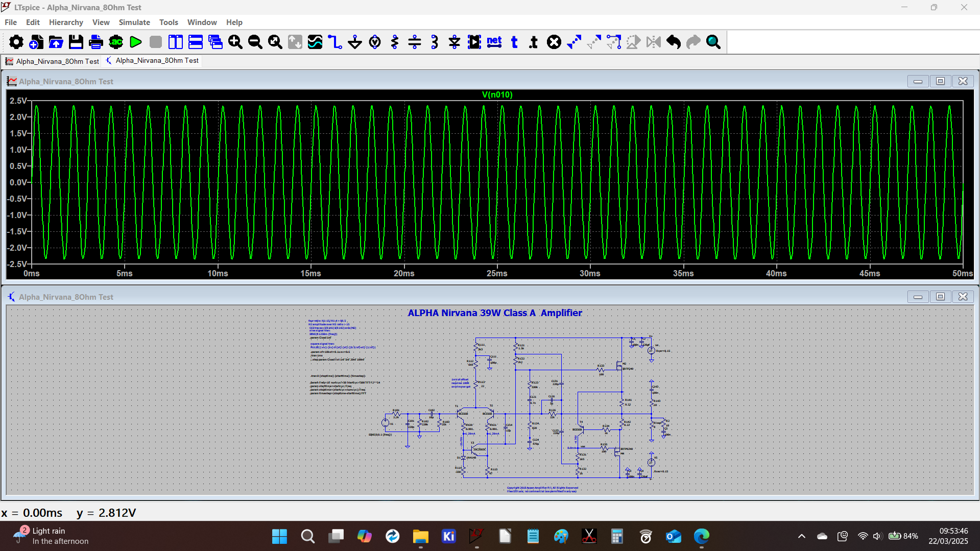Open Outlook from the taskbar
Viewport: 980px width, 551px height.
click(674, 536)
